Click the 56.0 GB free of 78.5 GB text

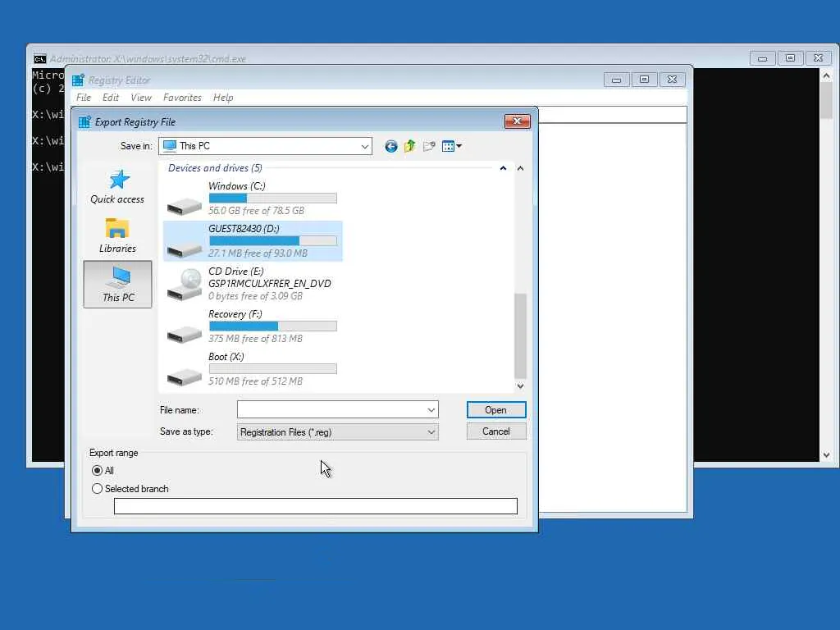[256, 211]
